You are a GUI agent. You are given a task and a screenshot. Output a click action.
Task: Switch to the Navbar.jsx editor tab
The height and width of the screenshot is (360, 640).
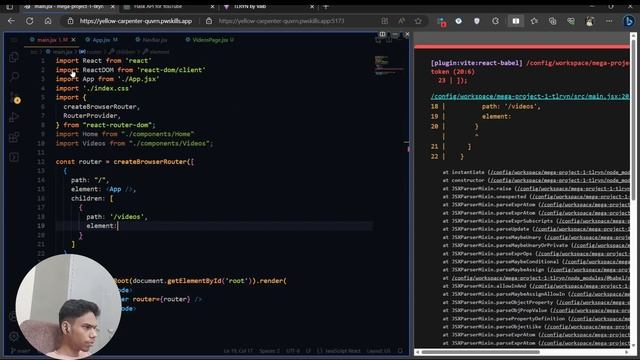tap(151, 40)
